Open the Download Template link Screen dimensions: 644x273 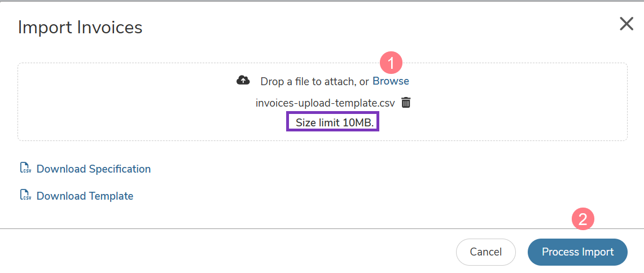pos(85,196)
